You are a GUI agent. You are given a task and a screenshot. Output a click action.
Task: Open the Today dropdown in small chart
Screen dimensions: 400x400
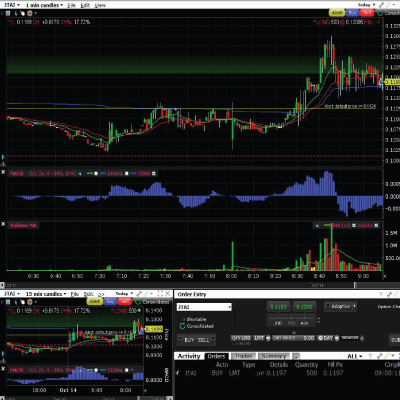124,293
